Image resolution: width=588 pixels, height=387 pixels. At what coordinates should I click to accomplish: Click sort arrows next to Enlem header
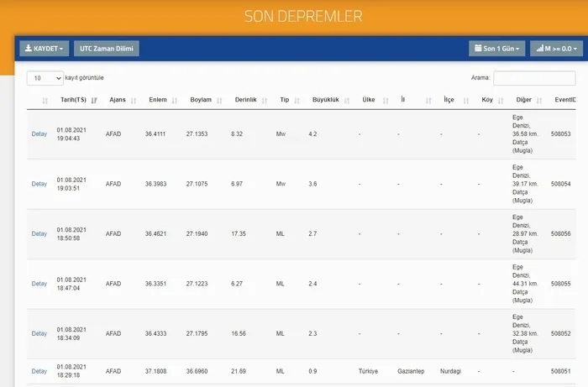(175, 101)
